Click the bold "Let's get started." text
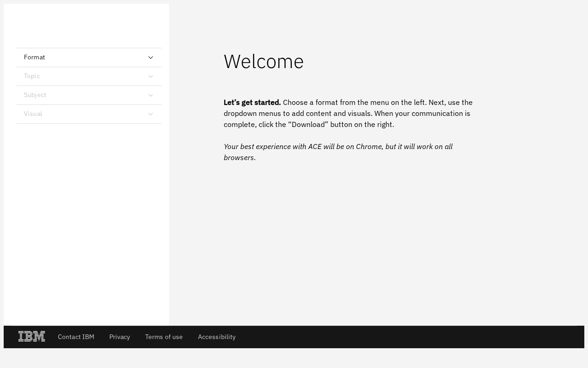This screenshot has height=368, width=588. click(x=252, y=102)
